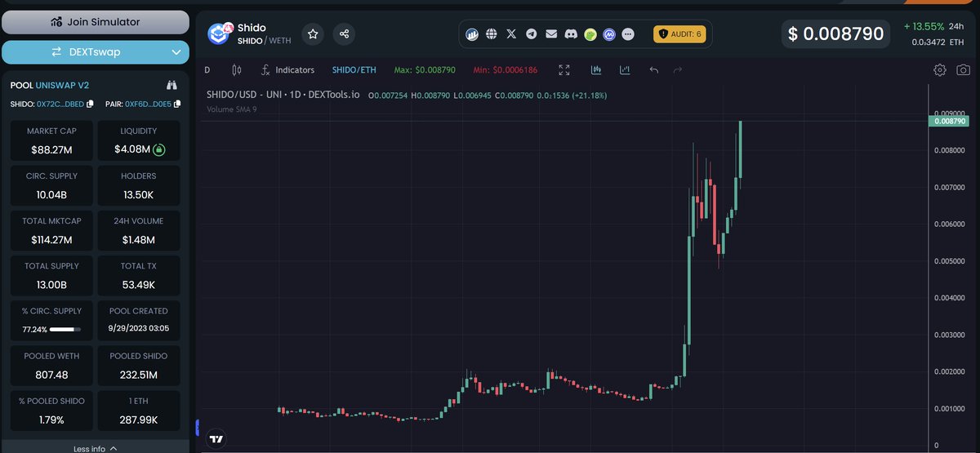
Task: Click the share icon next to Shido
Action: pos(344,33)
